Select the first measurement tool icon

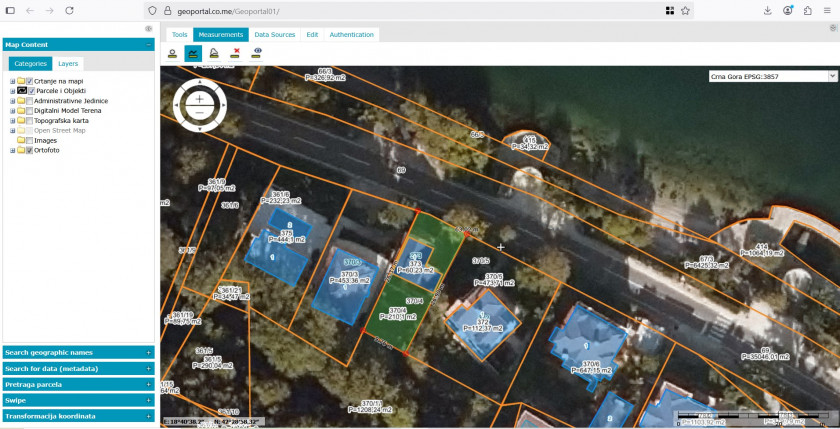click(x=172, y=54)
